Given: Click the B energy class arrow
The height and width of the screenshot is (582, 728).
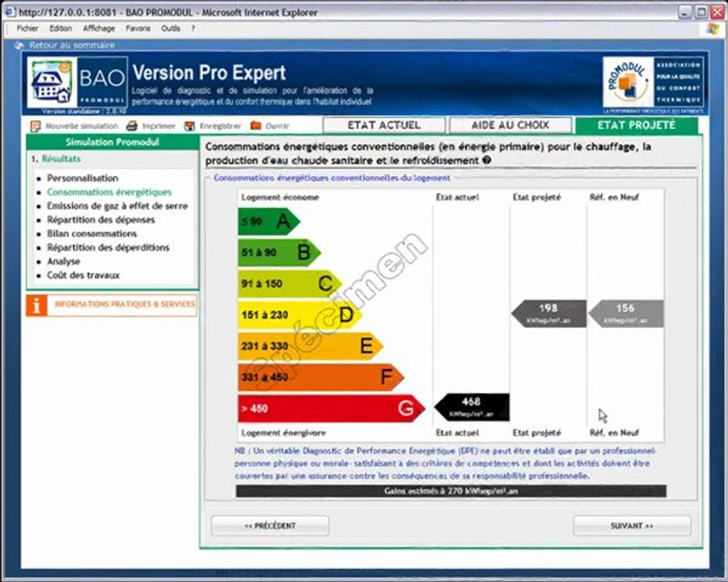Looking at the screenshot, I should click(x=280, y=252).
